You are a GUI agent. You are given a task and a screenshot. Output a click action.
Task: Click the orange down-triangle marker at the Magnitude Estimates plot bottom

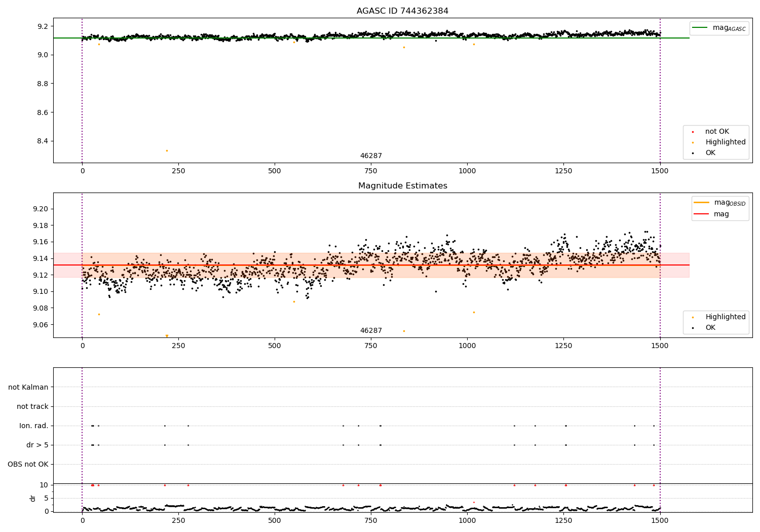point(167,336)
